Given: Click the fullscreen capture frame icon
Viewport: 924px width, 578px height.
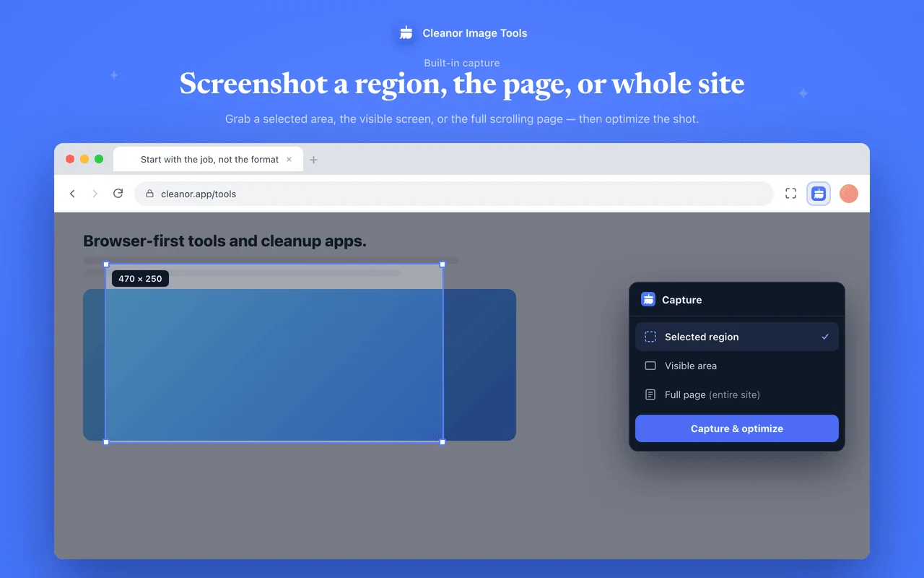Looking at the screenshot, I should (790, 194).
